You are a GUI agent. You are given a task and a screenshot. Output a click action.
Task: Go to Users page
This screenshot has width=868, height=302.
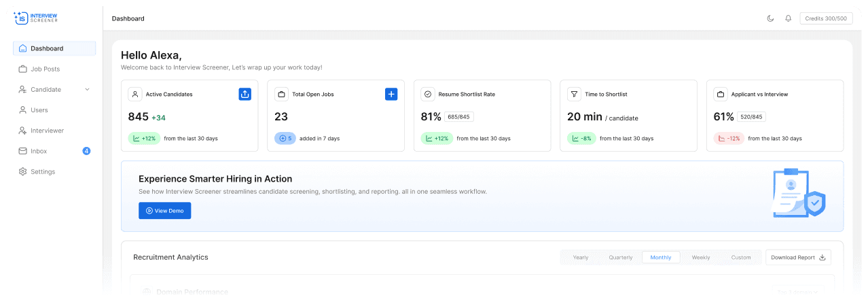pos(54,110)
